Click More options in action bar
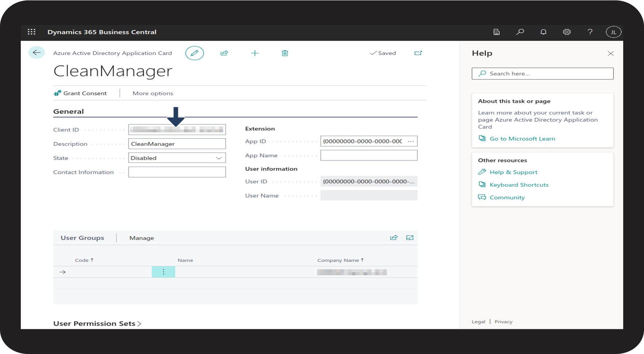The height and width of the screenshot is (354, 644). pos(153,93)
